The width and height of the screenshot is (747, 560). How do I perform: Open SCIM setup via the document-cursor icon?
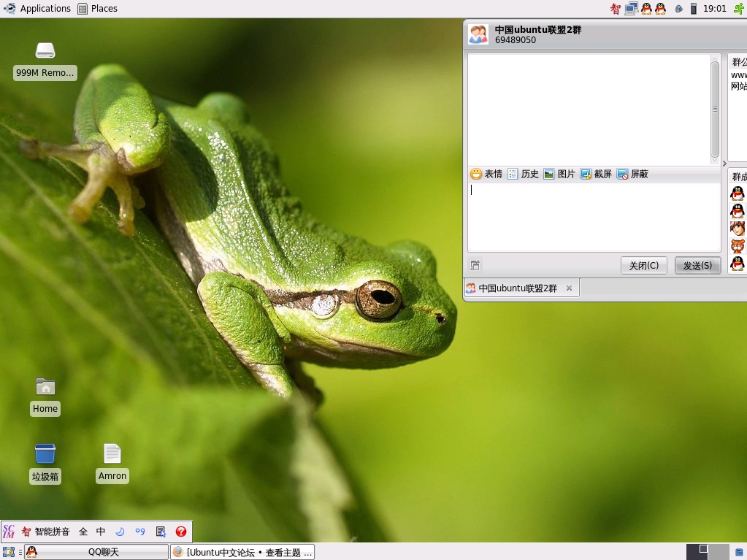161,532
